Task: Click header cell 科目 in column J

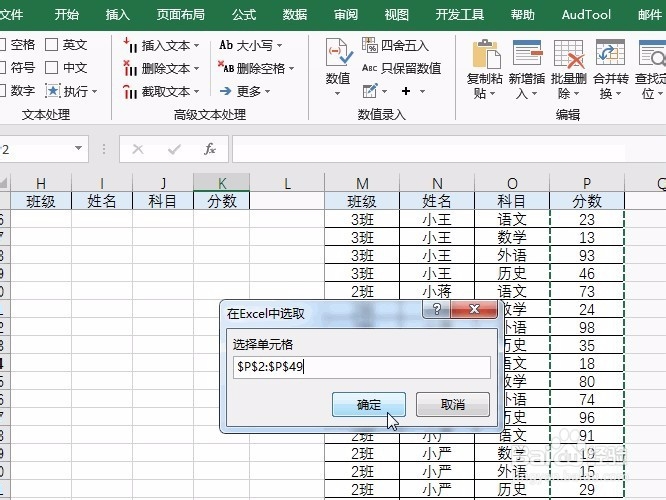Action: pos(163,201)
